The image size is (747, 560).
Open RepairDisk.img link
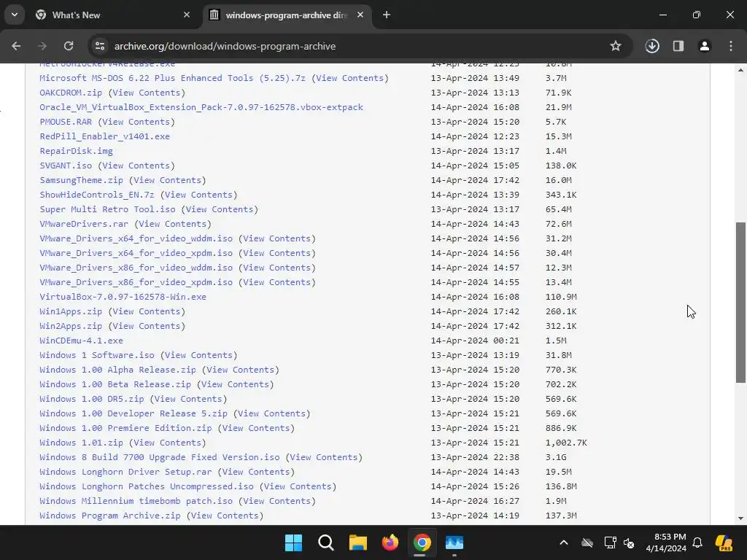[76, 151]
